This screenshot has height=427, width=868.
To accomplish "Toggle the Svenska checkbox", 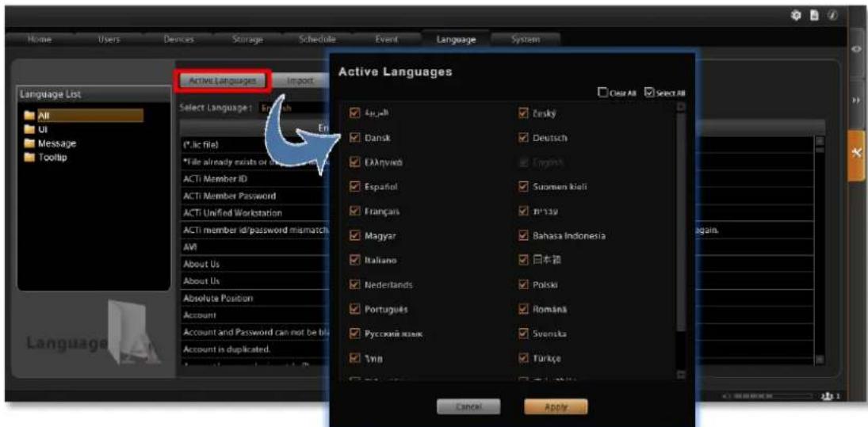I will pyautogui.click(x=523, y=334).
